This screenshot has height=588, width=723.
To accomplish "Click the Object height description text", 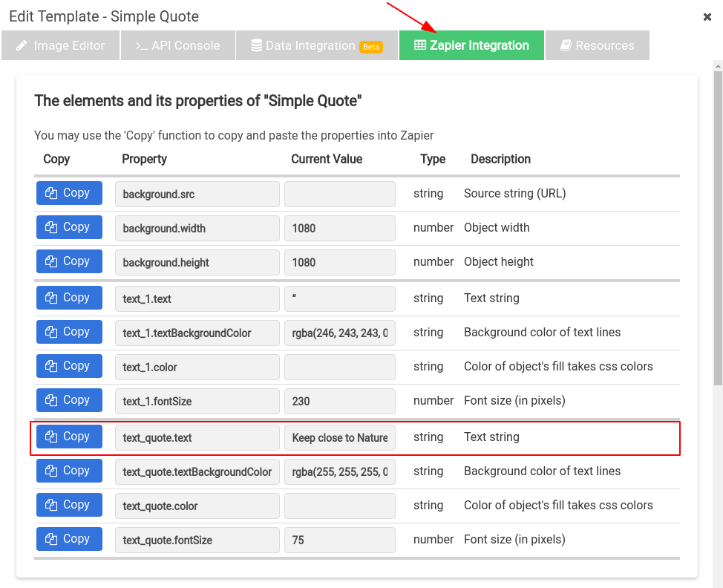I will [x=498, y=261].
